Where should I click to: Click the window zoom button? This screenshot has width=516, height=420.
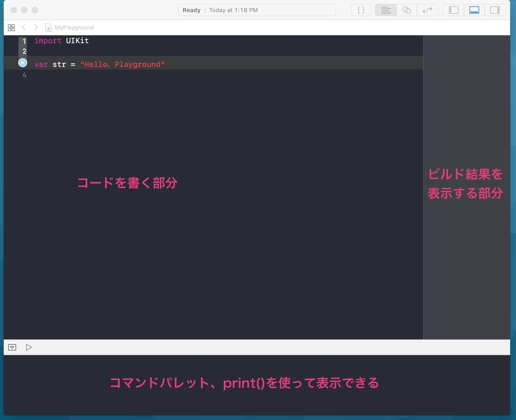[x=35, y=10]
